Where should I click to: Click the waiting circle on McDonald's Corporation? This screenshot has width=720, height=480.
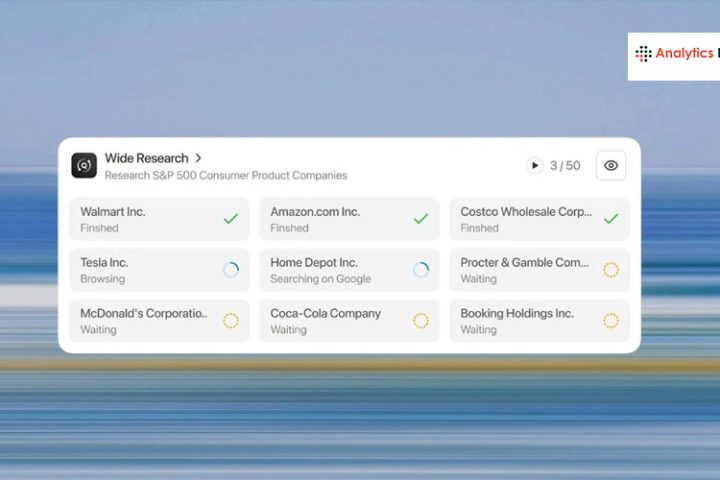(x=231, y=321)
